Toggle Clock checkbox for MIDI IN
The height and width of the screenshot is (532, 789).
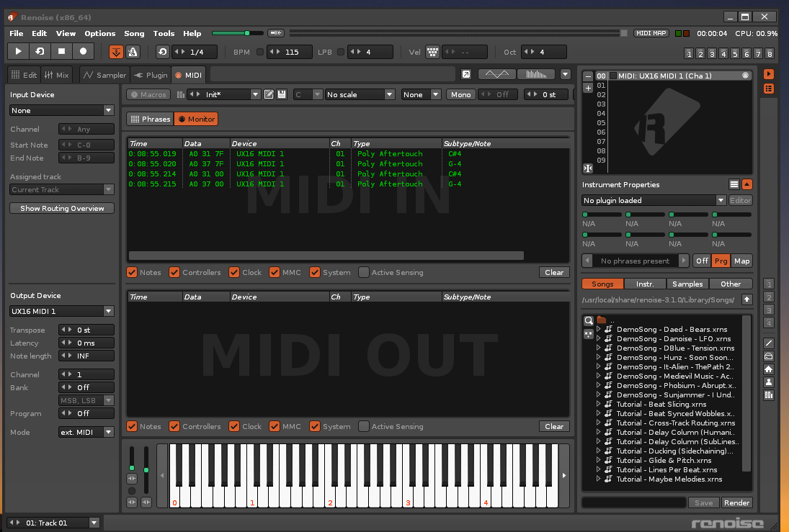[x=234, y=272]
